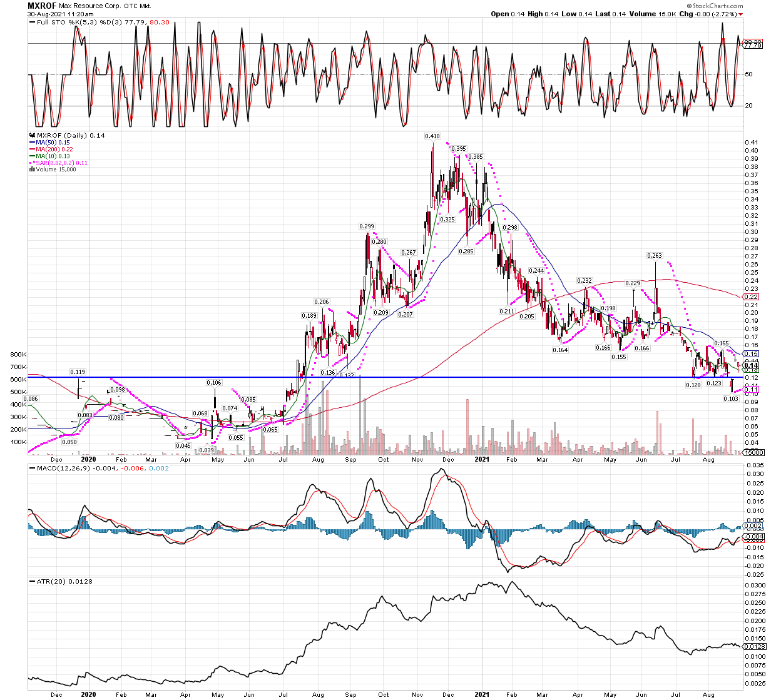Click the 800K volume scale label
The image size is (776, 700).
19,355
